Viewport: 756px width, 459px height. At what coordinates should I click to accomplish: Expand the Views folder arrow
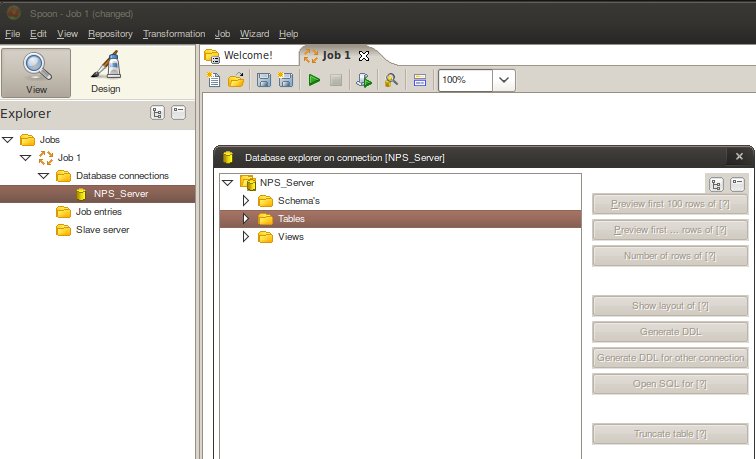(x=246, y=237)
